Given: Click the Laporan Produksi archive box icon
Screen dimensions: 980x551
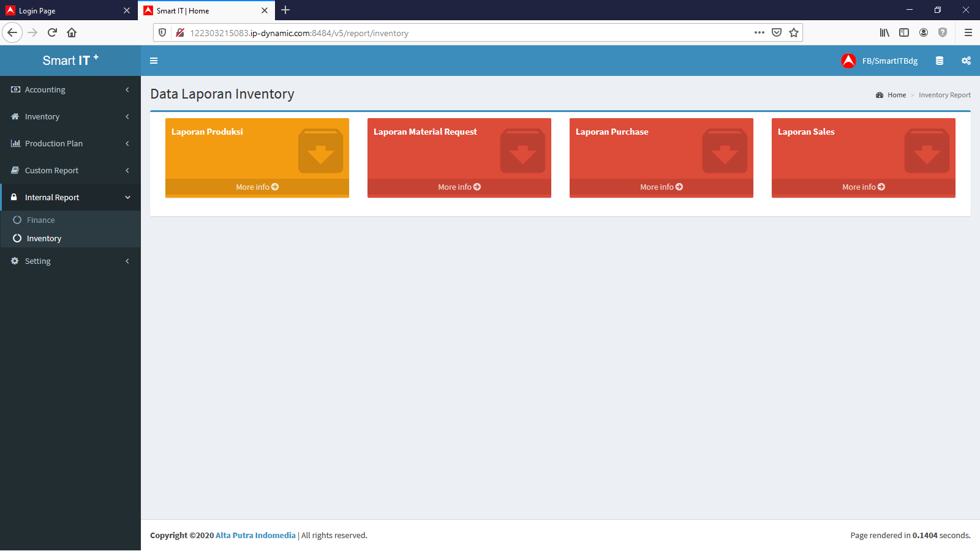Looking at the screenshot, I should pyautogui.click(x=320, y=151).
